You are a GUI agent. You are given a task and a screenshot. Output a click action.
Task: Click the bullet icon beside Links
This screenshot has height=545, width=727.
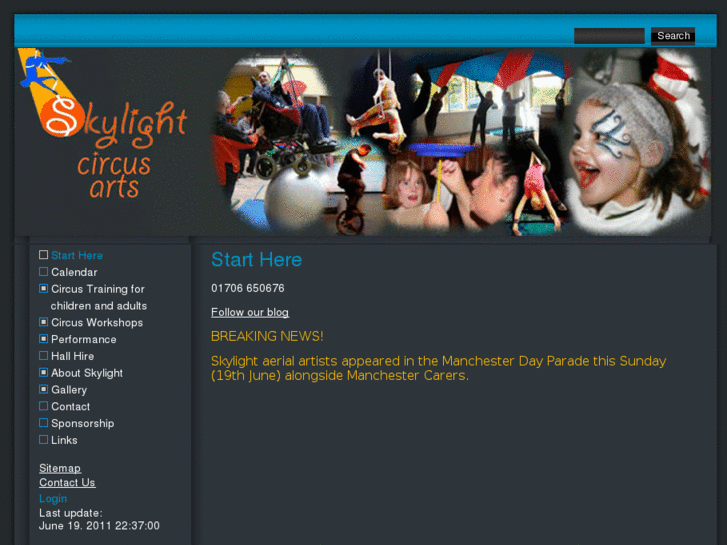pos(44,439)
